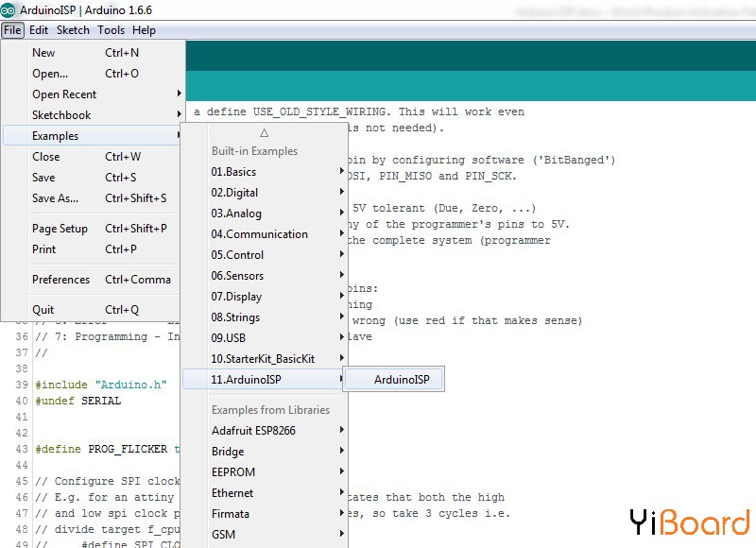Open the GSM library examples
Screen dimensions: 756x548
coord(265,534)
